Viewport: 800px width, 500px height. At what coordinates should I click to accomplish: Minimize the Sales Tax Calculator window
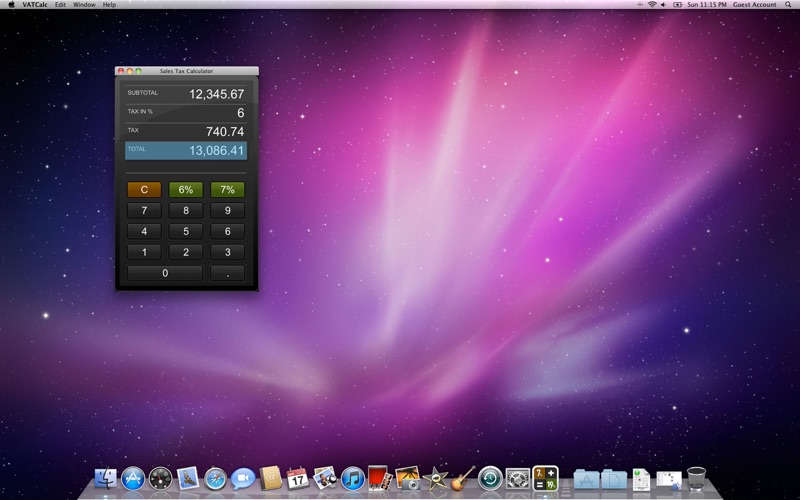click(130, 71)
